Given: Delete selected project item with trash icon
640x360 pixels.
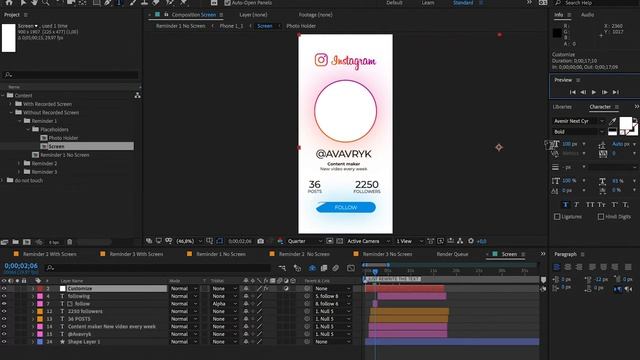Looking at the screenshot, I should click(69, 242).
